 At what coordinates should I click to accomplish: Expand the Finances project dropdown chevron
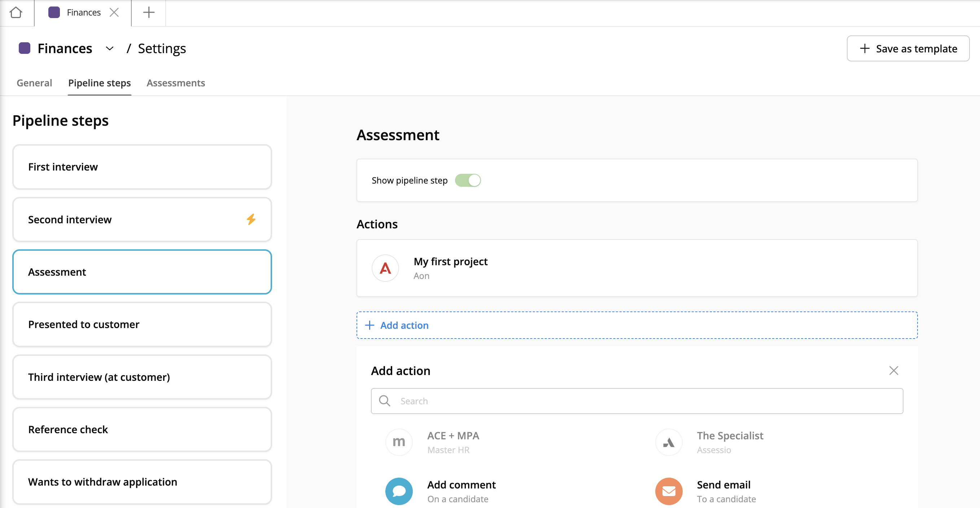[110, 48]
